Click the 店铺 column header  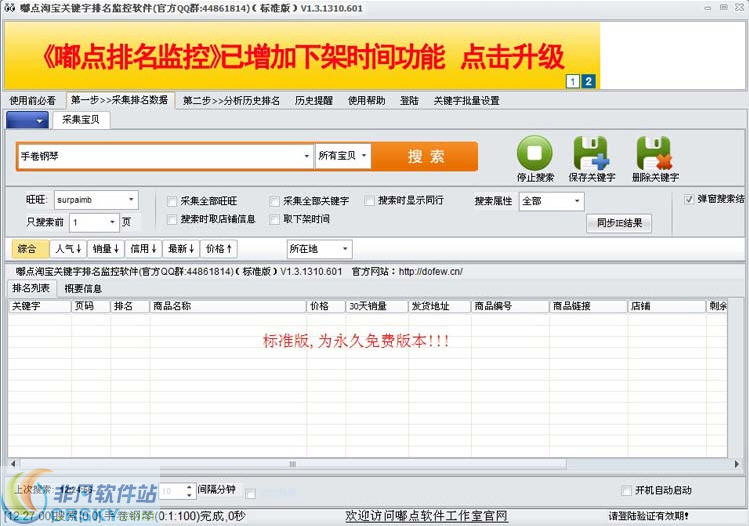[x=666, y=306]
